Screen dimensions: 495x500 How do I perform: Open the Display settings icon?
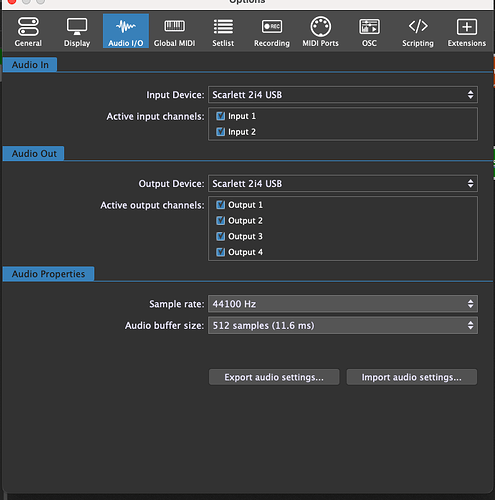tap(77, 27)
